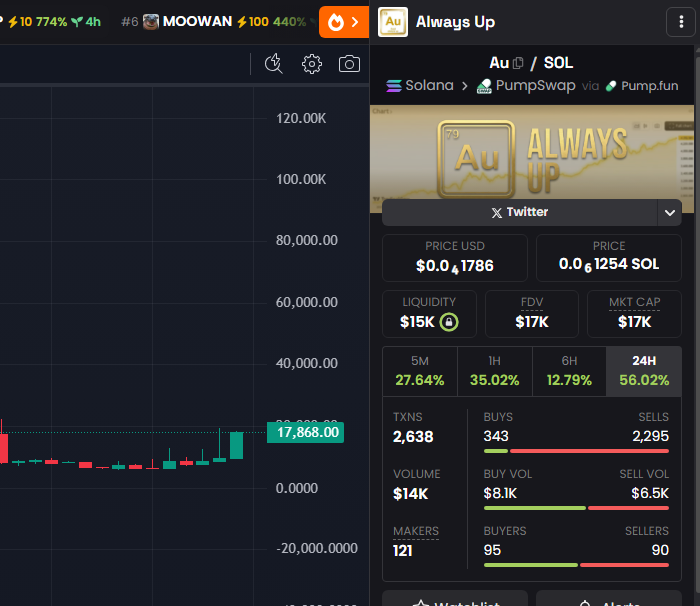
Task: Take chart snapshot with camera icon
Action: [x=349, y=64]
